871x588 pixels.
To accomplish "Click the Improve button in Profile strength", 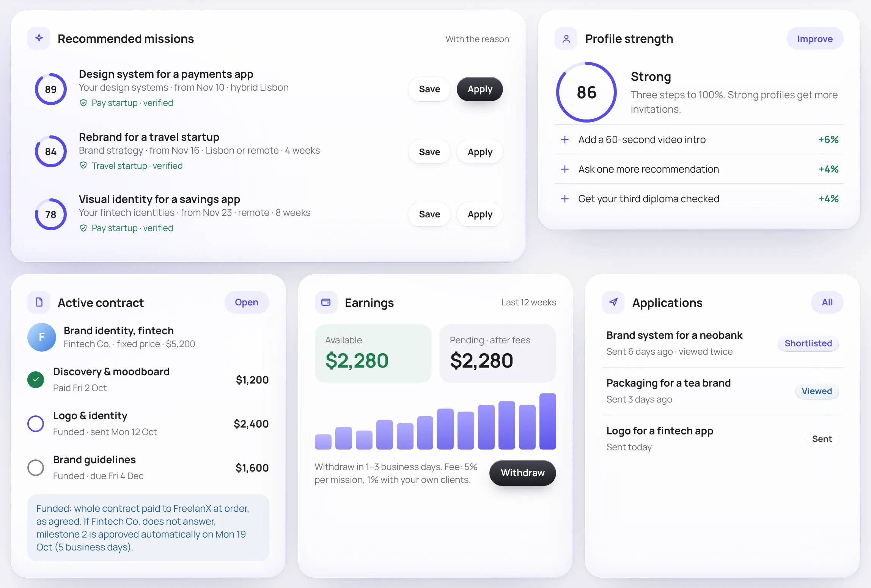I will point(815,39).
